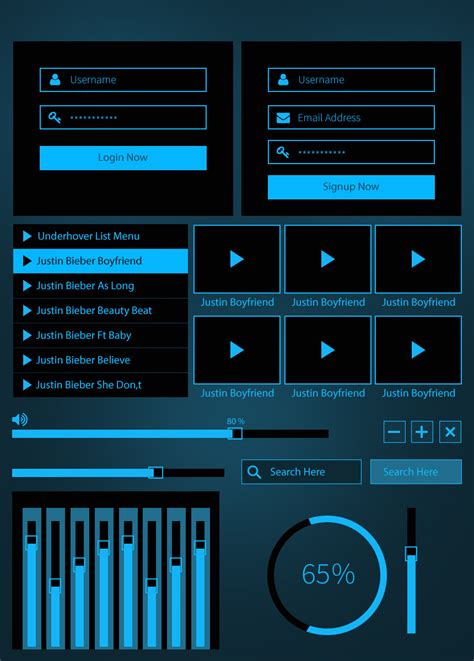Click the leftmost equalizer slider handle
474x661 pixels.
[32, 542]
